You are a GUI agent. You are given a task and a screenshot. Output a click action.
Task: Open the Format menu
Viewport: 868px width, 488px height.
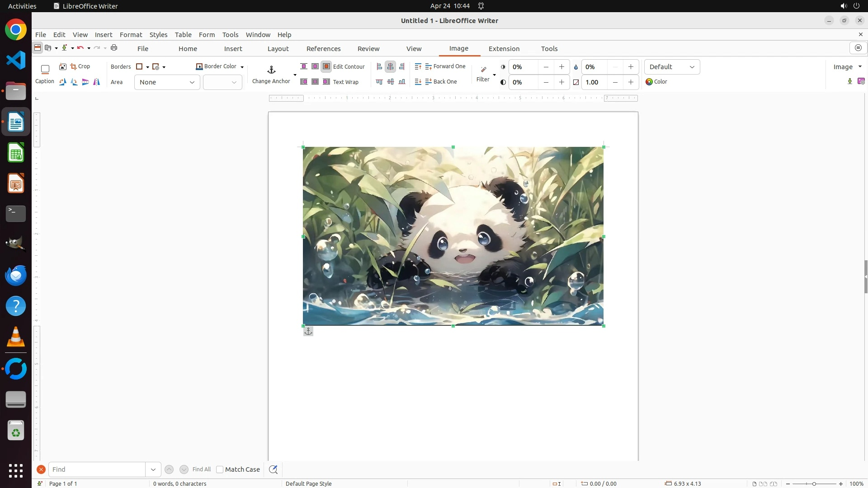(131, 35)
